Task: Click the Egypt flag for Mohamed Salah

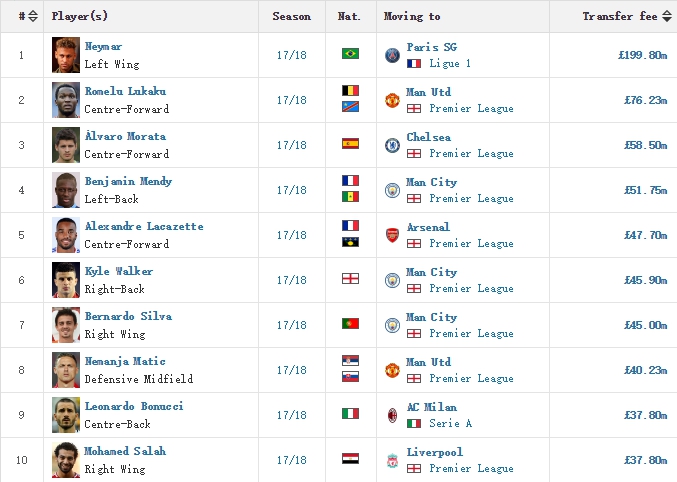Action: click(350, 459)
